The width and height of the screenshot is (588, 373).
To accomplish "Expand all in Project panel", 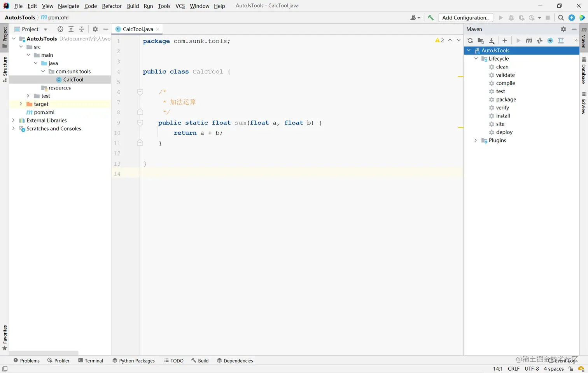I will tap(71, 29).
